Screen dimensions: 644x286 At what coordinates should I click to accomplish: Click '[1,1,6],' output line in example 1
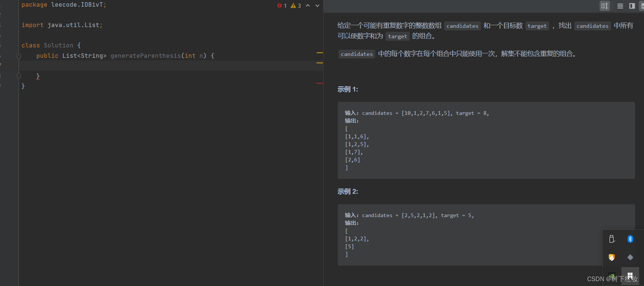click(357, 137)
